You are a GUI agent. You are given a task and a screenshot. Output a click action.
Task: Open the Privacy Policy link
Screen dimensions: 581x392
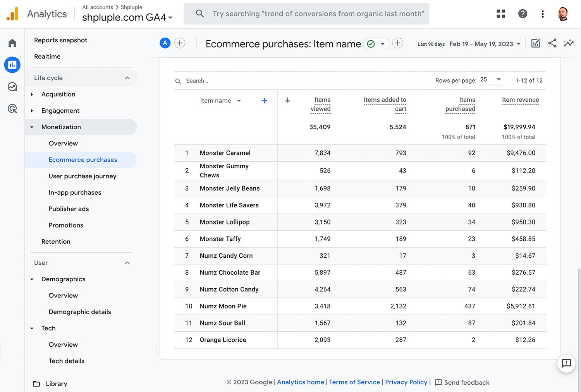(406, 382)
